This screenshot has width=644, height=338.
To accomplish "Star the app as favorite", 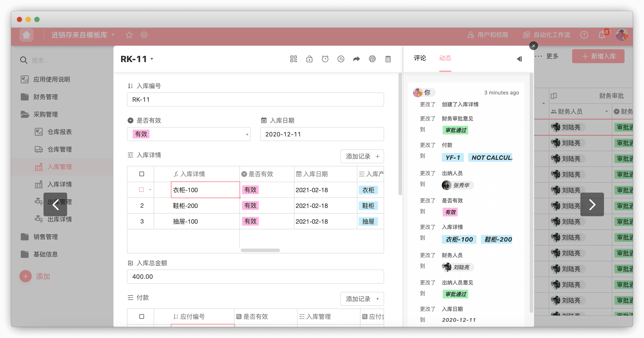I will tap(129, 35).
